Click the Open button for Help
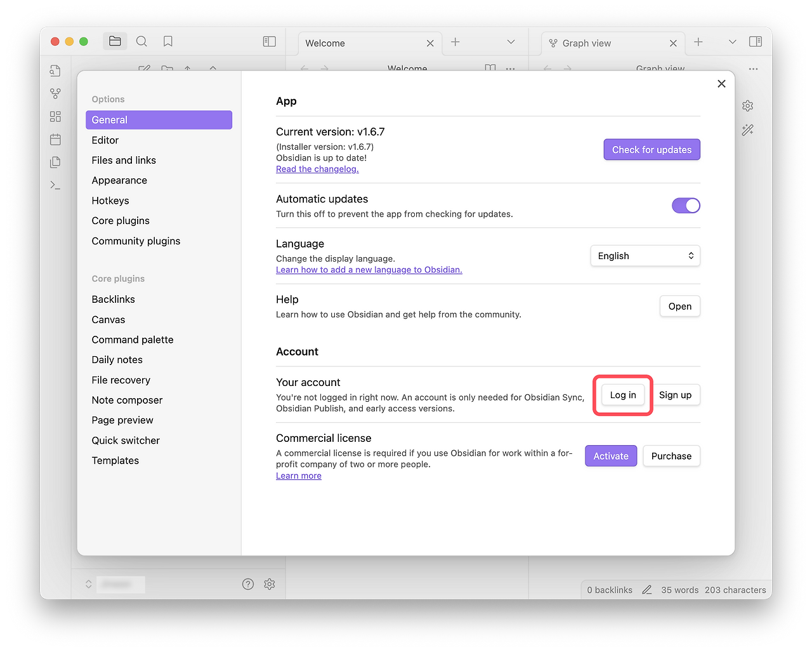 coord(680,307)
